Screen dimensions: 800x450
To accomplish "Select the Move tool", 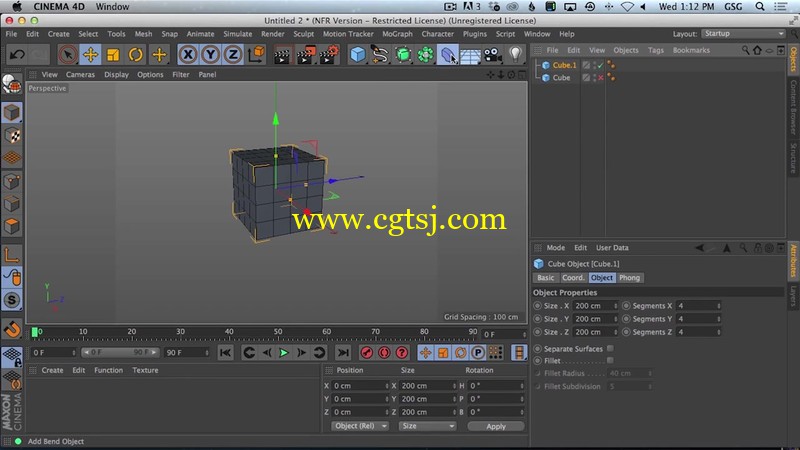I will 90,55.
